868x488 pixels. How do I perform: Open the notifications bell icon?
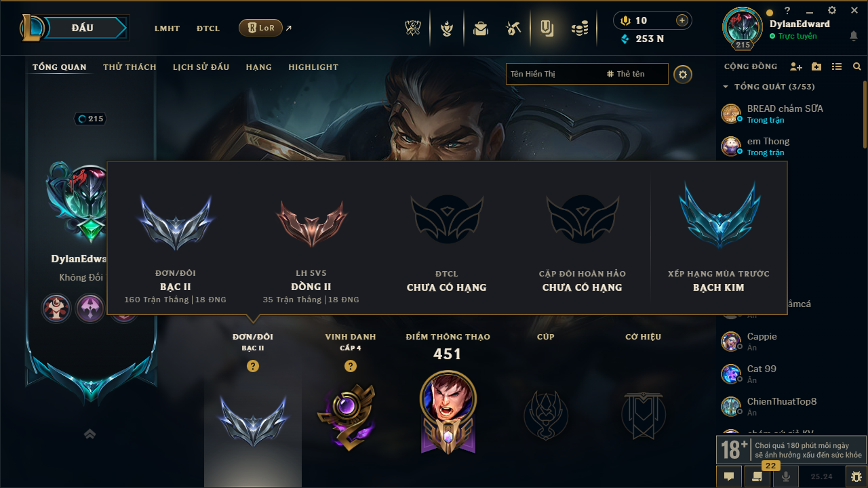click(x=854, y=36)
